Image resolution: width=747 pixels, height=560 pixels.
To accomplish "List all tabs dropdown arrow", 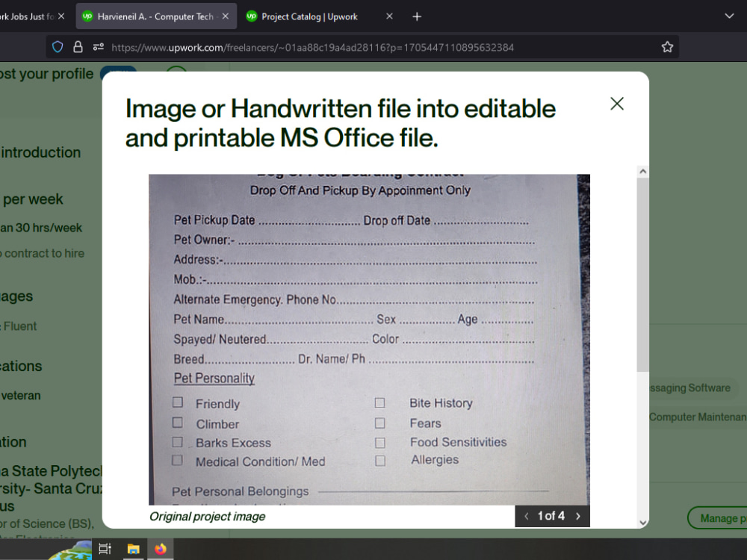I will [x=729, y=16].
